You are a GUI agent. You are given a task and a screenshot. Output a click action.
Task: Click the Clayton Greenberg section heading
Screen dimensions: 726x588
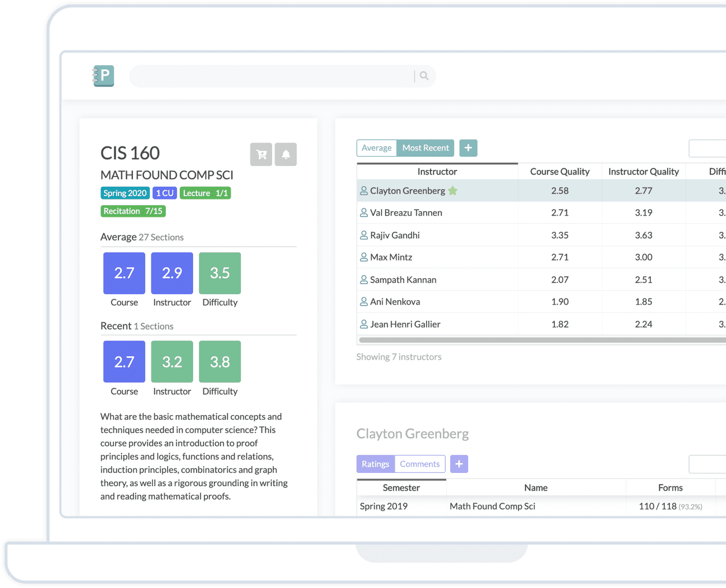pos(413,434)
